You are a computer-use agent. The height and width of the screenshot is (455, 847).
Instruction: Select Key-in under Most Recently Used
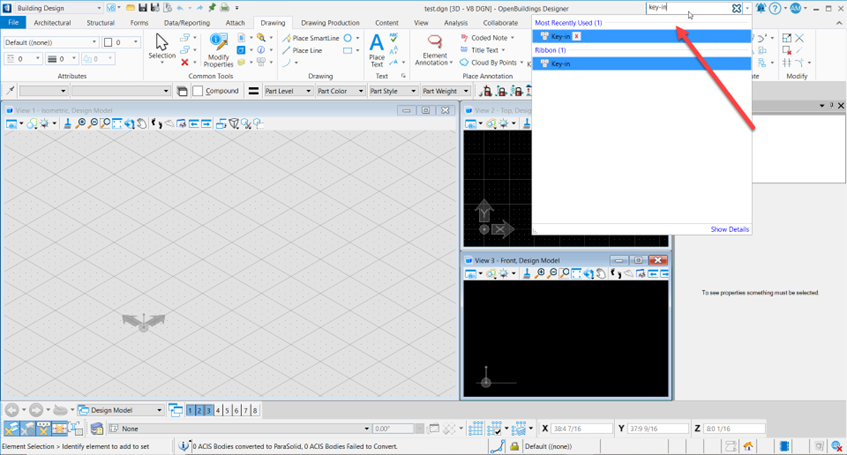pyautogui.click(x=641, y=36)
